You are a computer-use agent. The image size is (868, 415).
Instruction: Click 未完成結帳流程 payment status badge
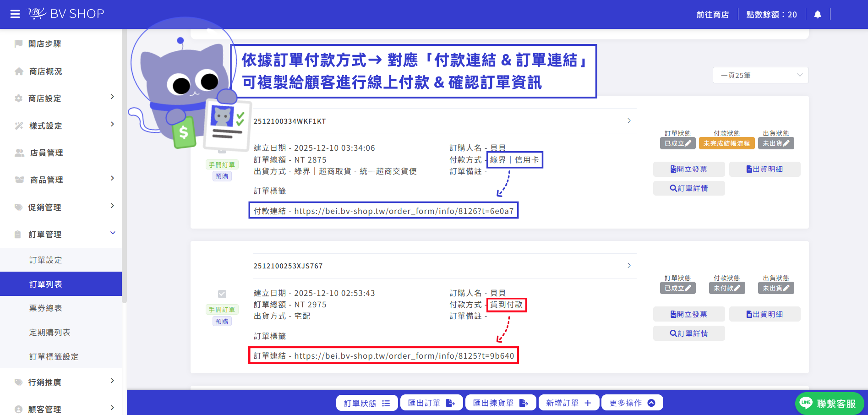tap(726, 143)
